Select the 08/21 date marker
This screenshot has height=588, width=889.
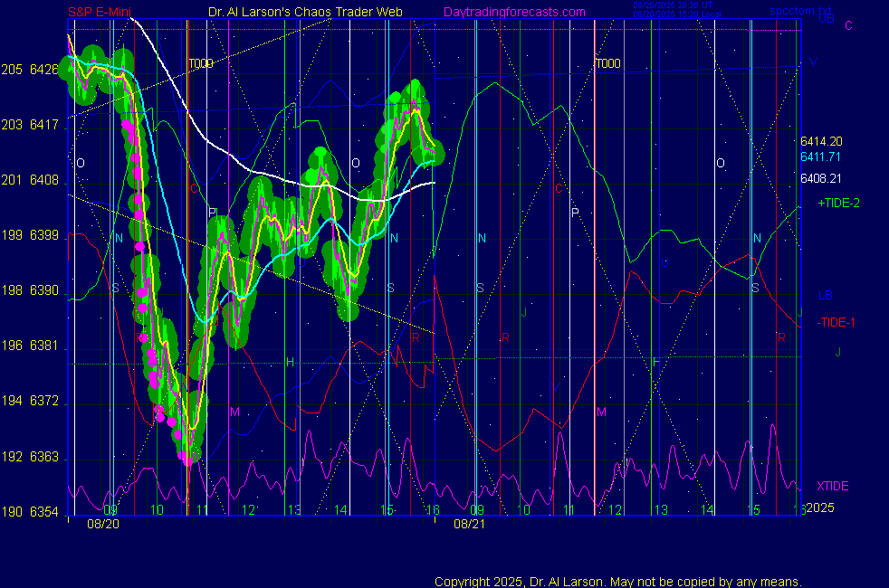pos(467,524)
